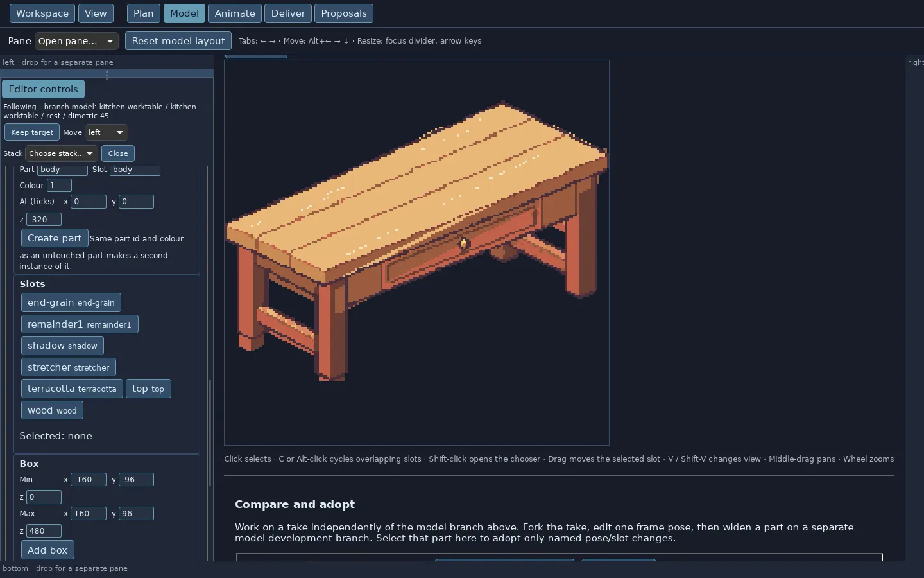Click the Box Max y field
924x578 pixels.
(x=136, y=514)
